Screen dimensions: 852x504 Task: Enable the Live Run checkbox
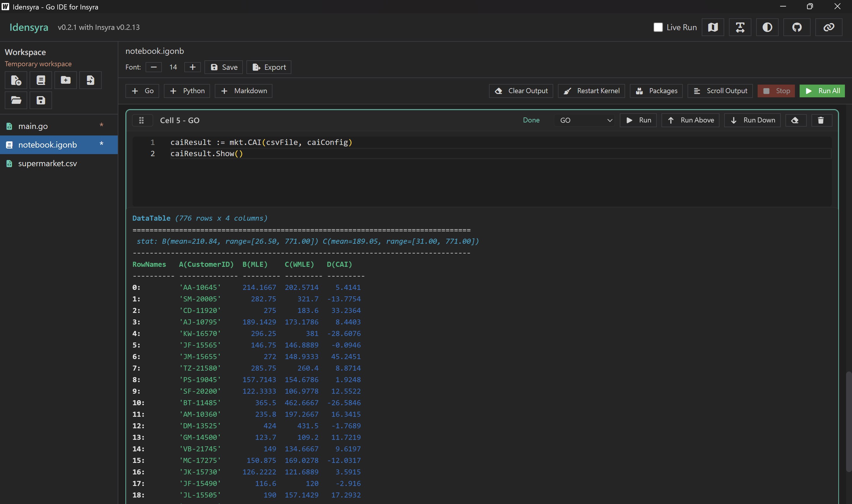tap(658, 27)
